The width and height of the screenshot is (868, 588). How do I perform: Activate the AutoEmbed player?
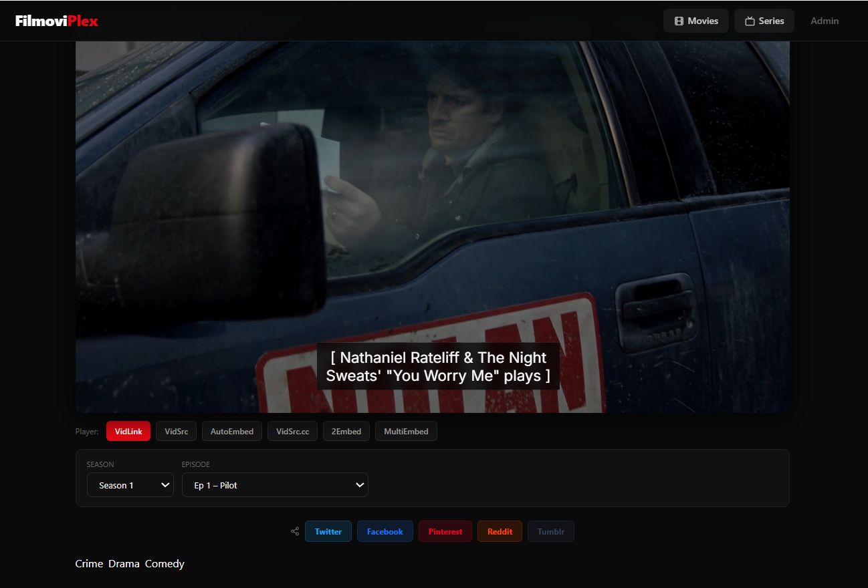click(231, 431)
